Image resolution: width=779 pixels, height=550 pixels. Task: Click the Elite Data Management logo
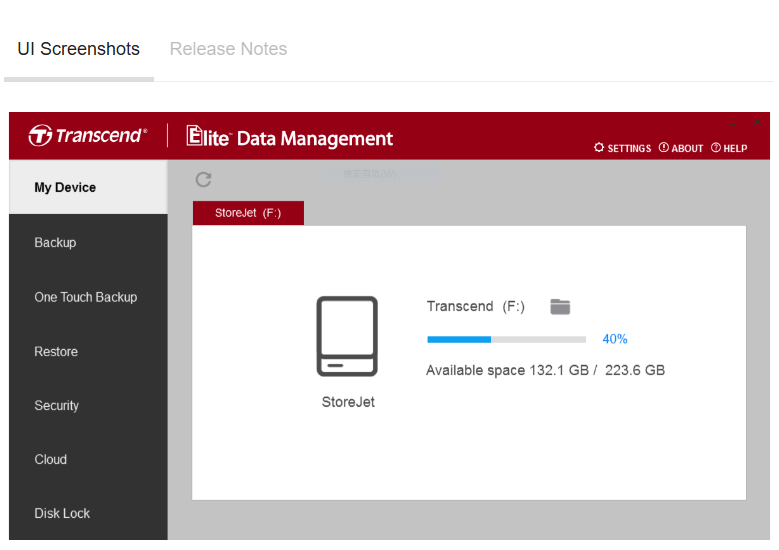coord(290,137)
